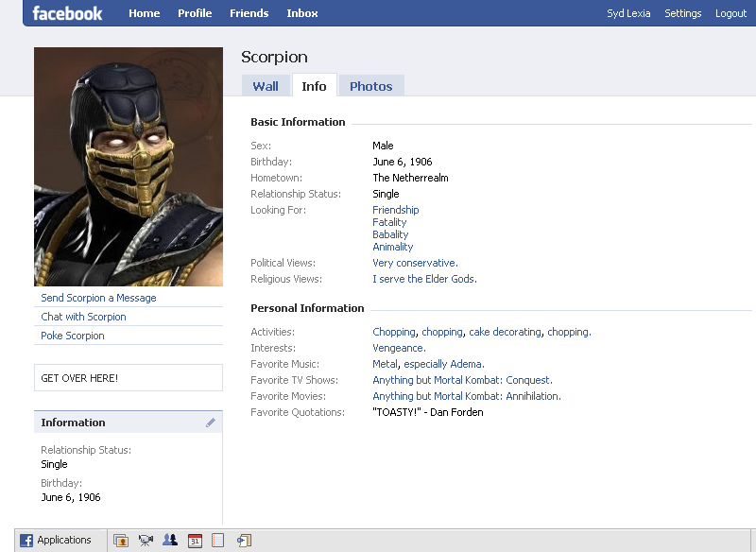Open the Photos app in bottom bar

click(x=121, y=541)
